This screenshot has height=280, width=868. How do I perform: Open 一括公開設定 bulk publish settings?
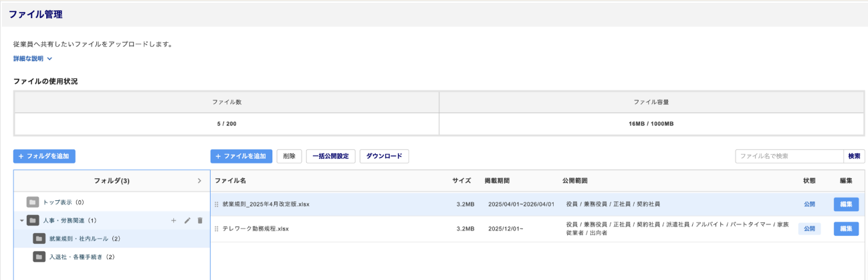click(330, 156)
